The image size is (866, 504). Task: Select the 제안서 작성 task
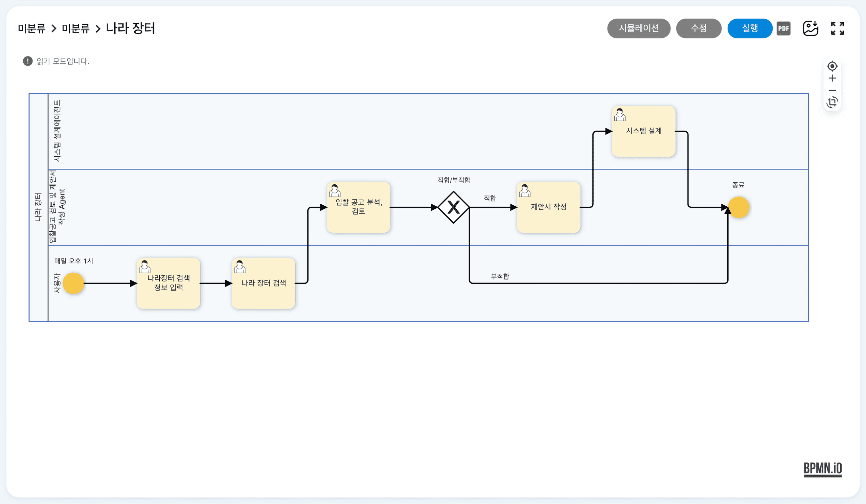pyautogui.click(x=548, y=207)
